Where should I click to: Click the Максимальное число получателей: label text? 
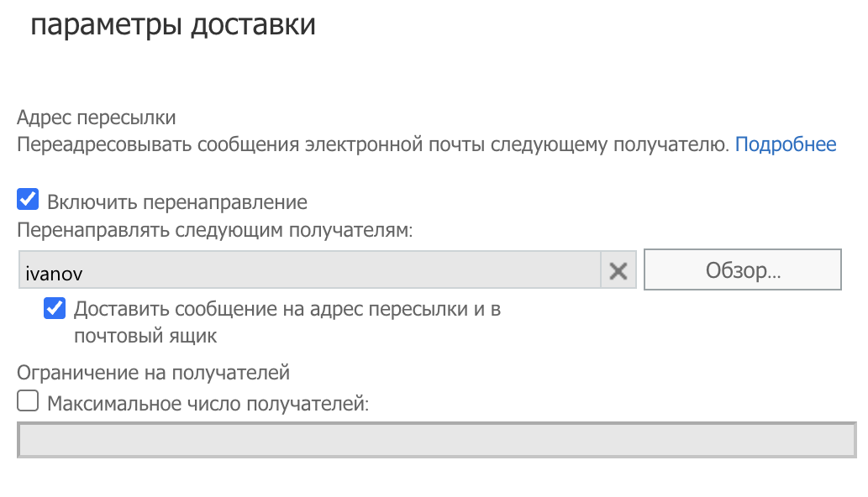pos(208,404)
